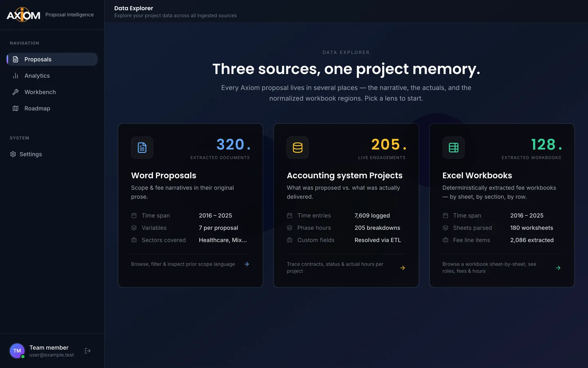Click the Proposals document icon
Viewport: 588px width, 368px height.
tap(16, 59)
